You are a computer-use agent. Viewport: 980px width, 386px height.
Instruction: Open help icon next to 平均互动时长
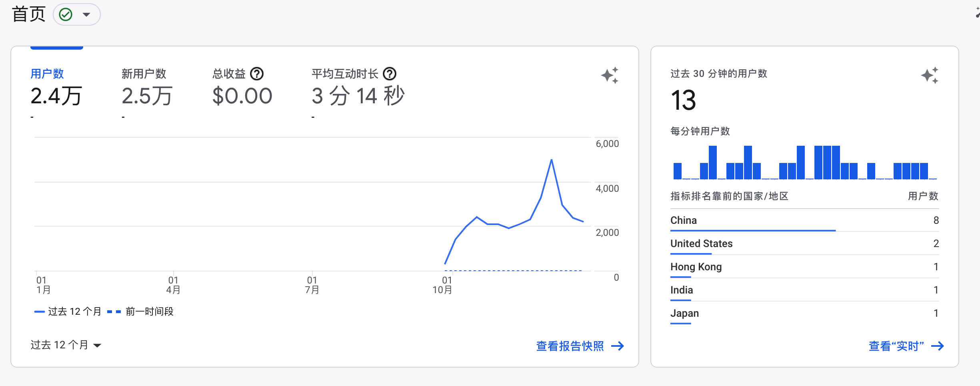point(390,74)
